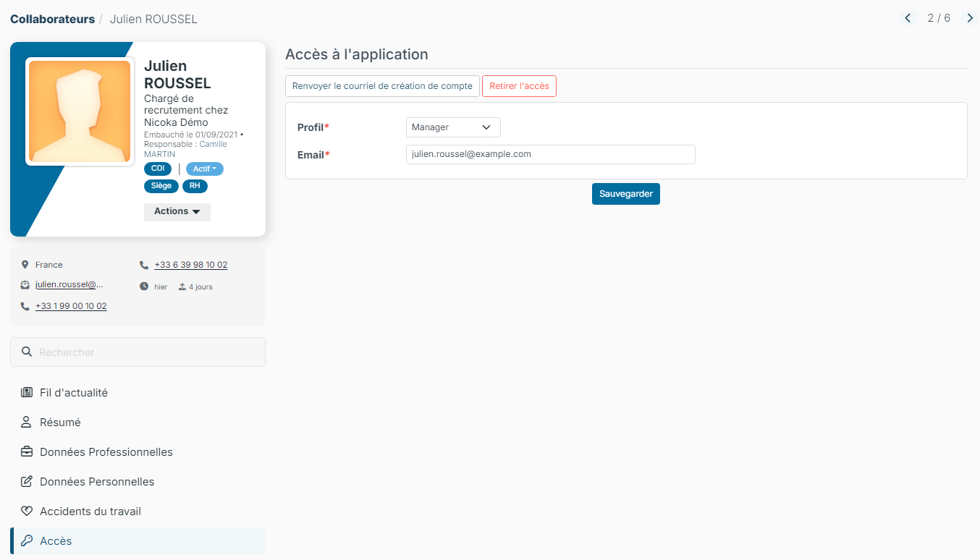
Task: Go to next collaborator with right chevron
Action: coord(970,18)
